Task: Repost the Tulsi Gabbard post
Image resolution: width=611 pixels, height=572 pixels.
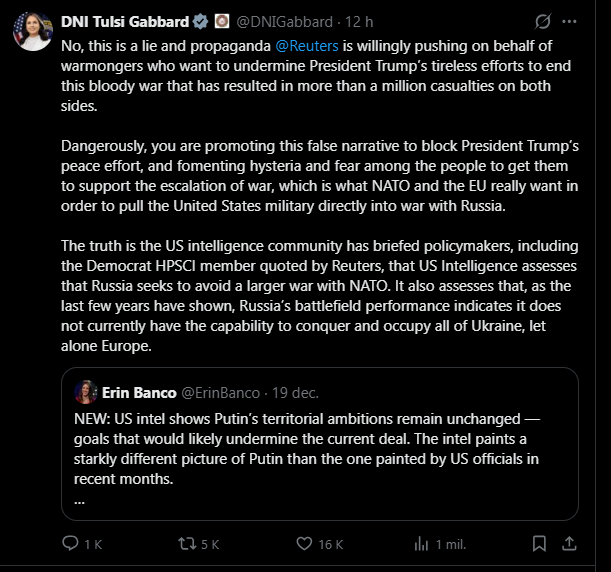Action: 184,544
